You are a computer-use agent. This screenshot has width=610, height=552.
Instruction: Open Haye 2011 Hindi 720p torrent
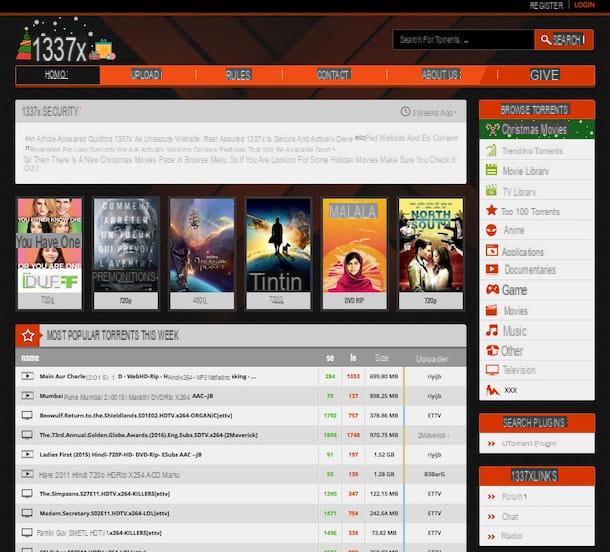(109, 475)
